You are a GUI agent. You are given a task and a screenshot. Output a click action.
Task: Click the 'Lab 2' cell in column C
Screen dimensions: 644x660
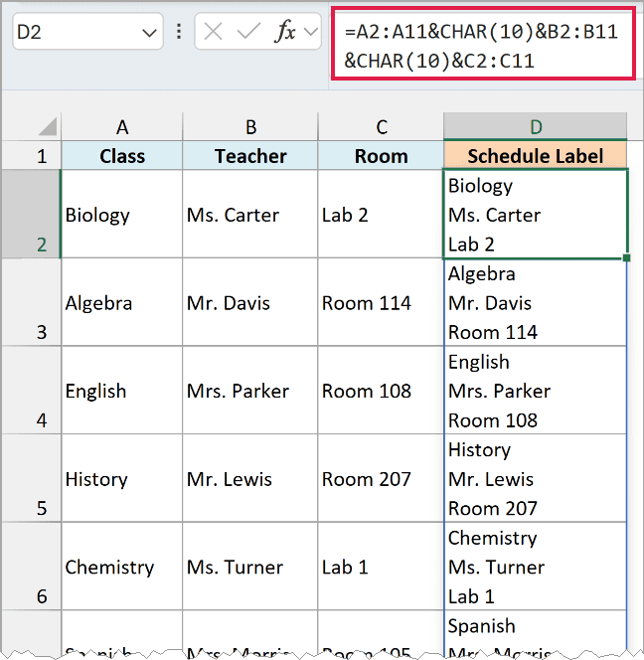click(x=381, y=214)
